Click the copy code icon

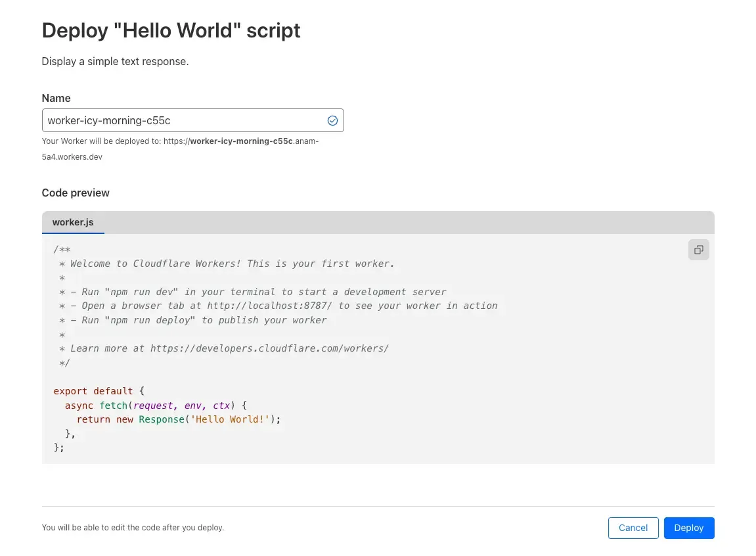click(698, 250)
